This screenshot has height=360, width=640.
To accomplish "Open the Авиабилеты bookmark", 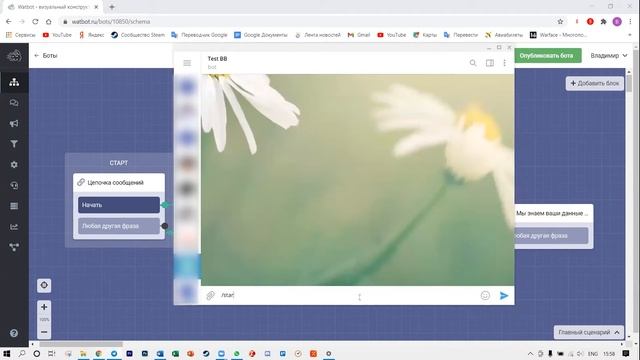I will [504, 35].
